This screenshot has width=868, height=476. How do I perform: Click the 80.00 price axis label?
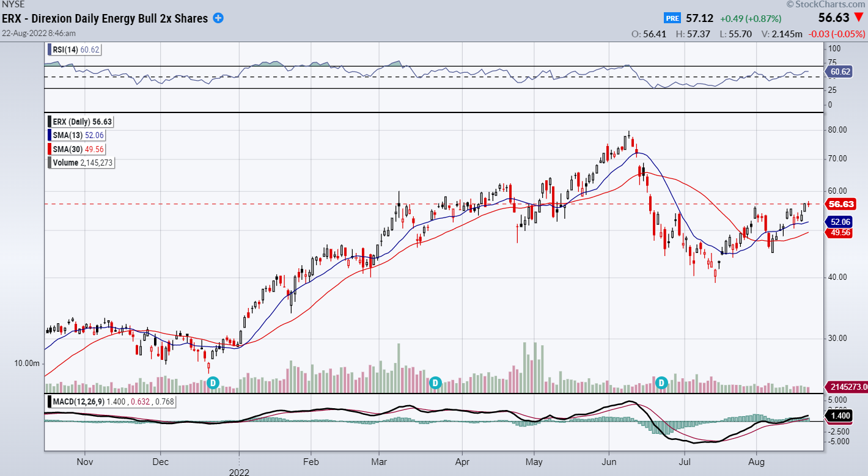(x=837, y=130)
